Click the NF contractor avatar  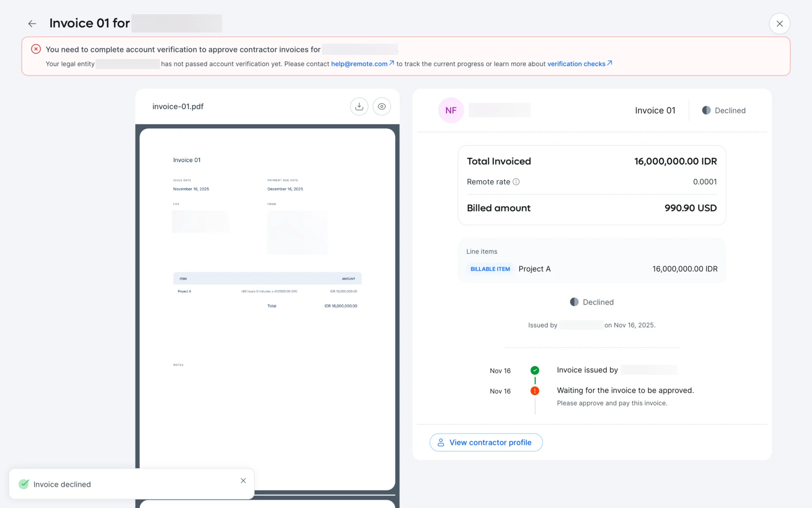451,110
